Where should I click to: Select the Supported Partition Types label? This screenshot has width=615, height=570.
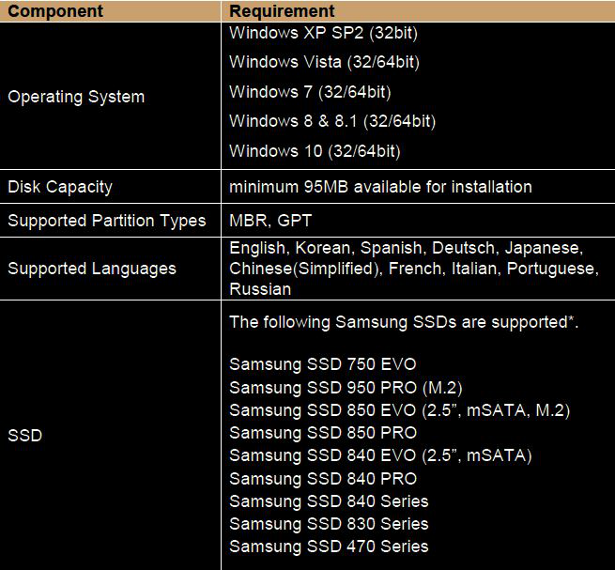pos(107,221)
